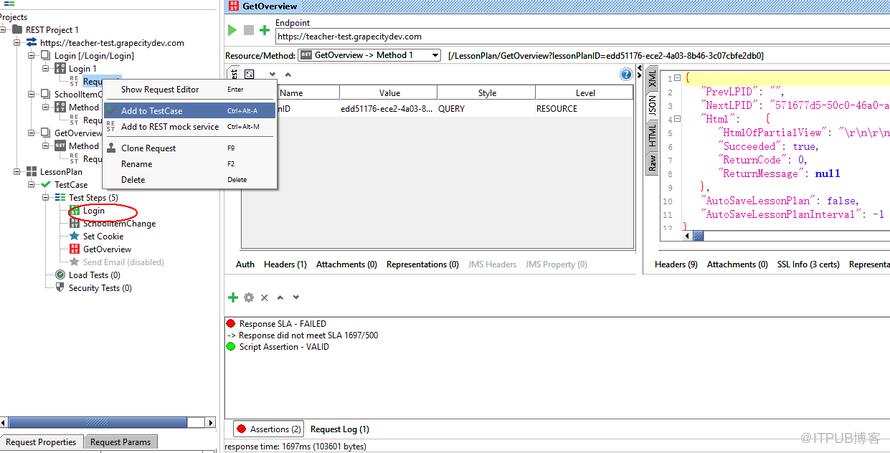Collapse the Html JSON node

(678, 119)
